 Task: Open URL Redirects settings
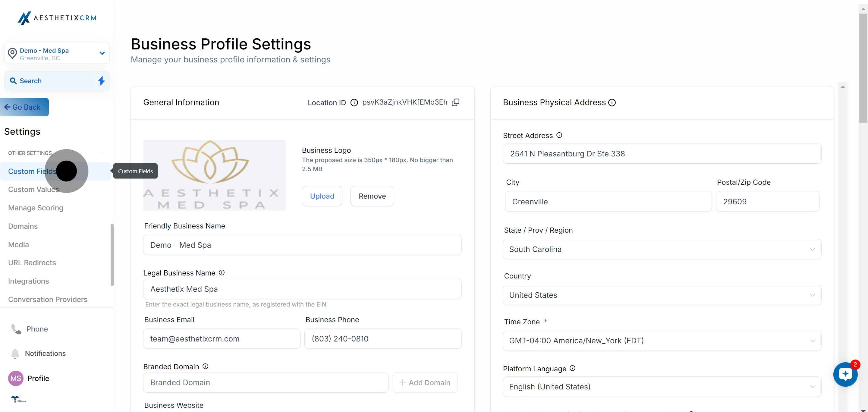(x=32, y=263)
